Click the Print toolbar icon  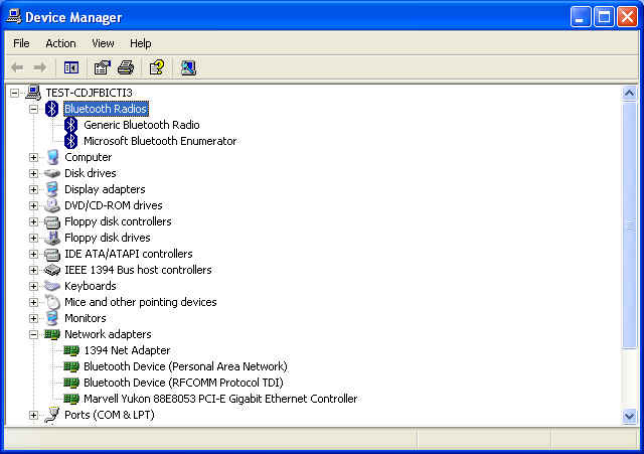point(126,67)
